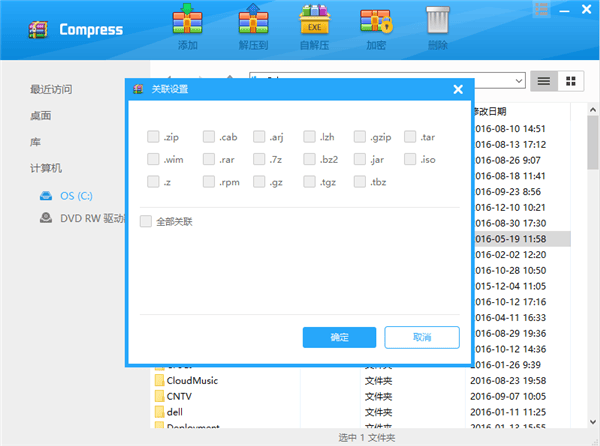600x446 pixels.
Task: Toggle the 全部关联 (associate all) checkbox
Action: point(146,221)
